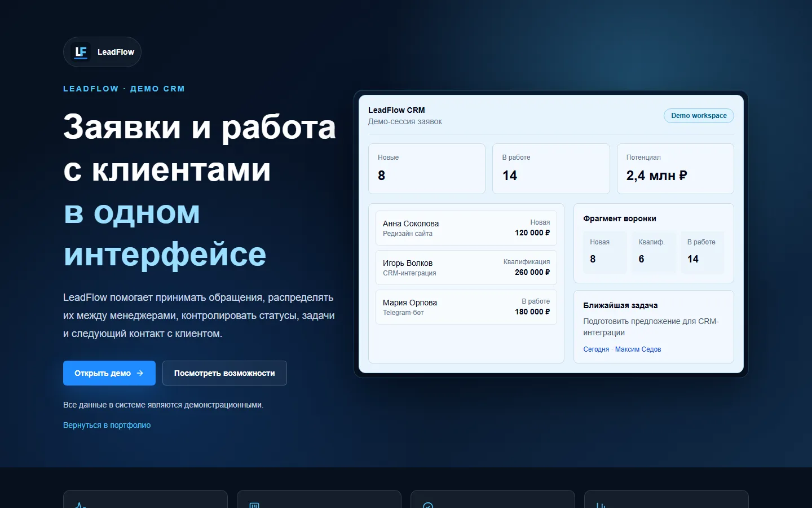The height and width of the screenshot is (508, 812).
Task: Click the Квалификация status label
Action: tap(527, 262)
